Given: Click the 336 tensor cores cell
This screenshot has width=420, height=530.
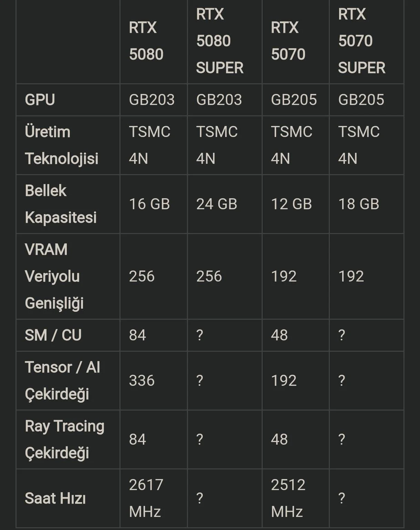Looking at the screenshot, I should (x=141, y=381).
